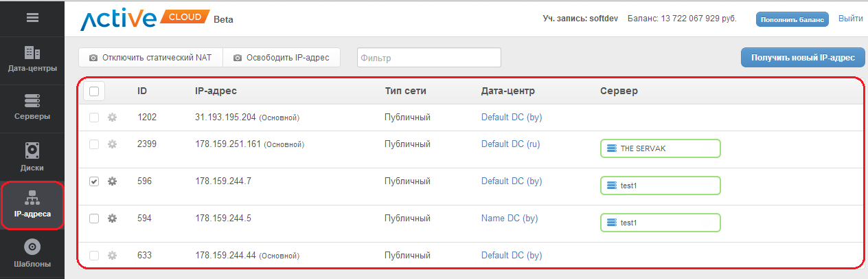Click the gear icon for row ID 1202
The width and height of the screenshot is (868, 279).
(113, 118)
